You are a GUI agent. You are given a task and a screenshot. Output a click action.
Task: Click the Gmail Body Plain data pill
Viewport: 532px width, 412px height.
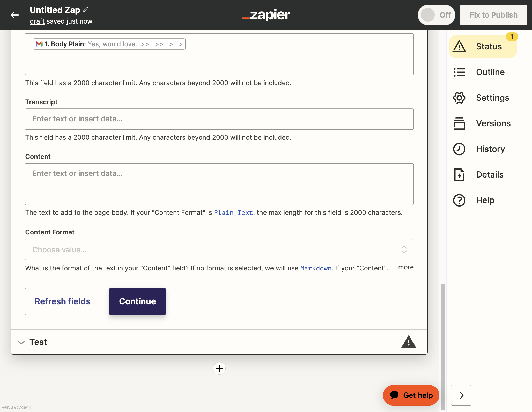point(109,44)
